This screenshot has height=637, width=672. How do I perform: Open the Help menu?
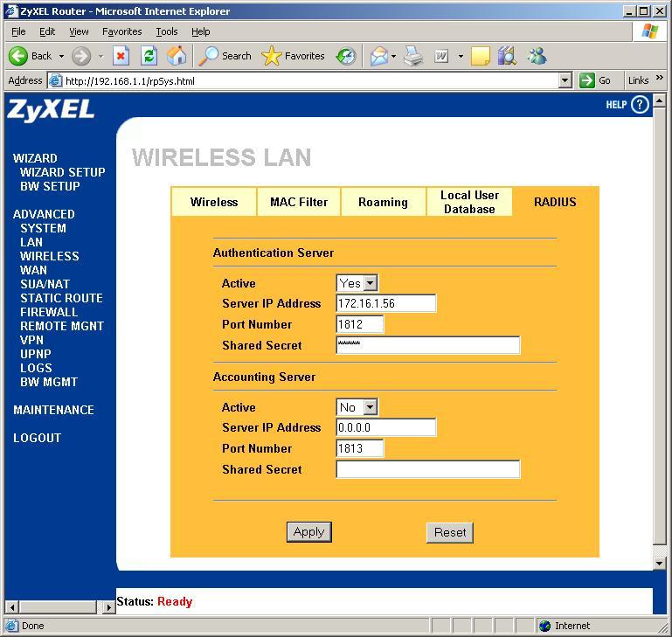click(201, 31)
